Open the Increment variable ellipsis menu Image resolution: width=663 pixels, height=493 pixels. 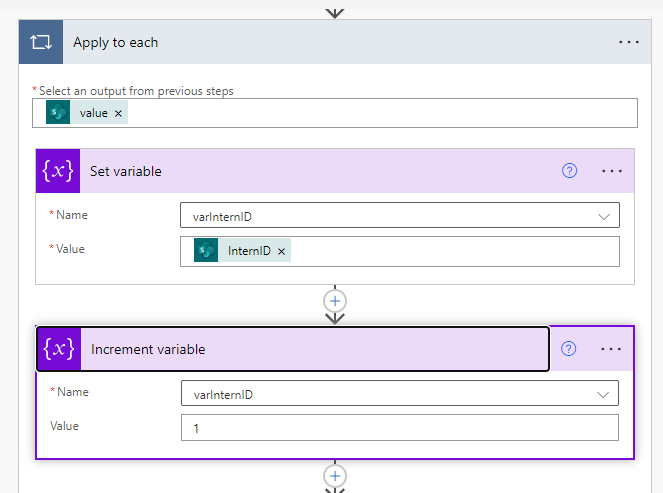[611, 349]
